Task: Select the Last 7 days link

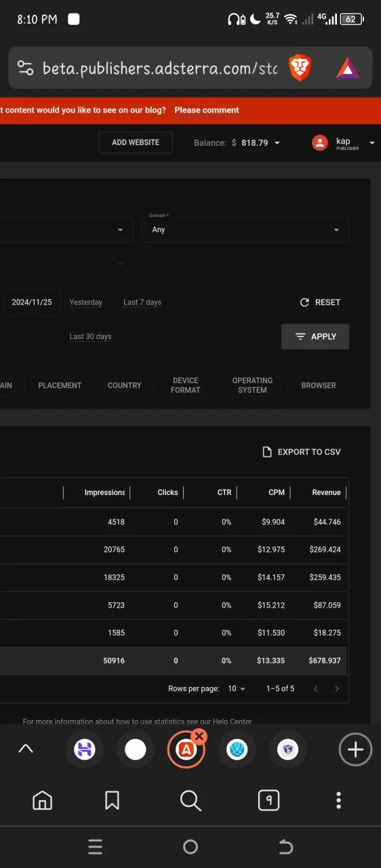Action: click(x=142, y=302)
